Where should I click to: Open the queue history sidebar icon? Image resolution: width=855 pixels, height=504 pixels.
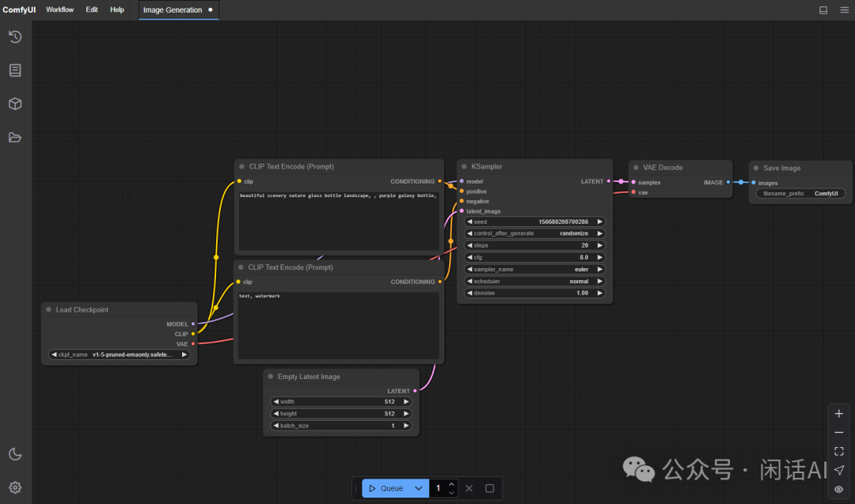[15, 36]
